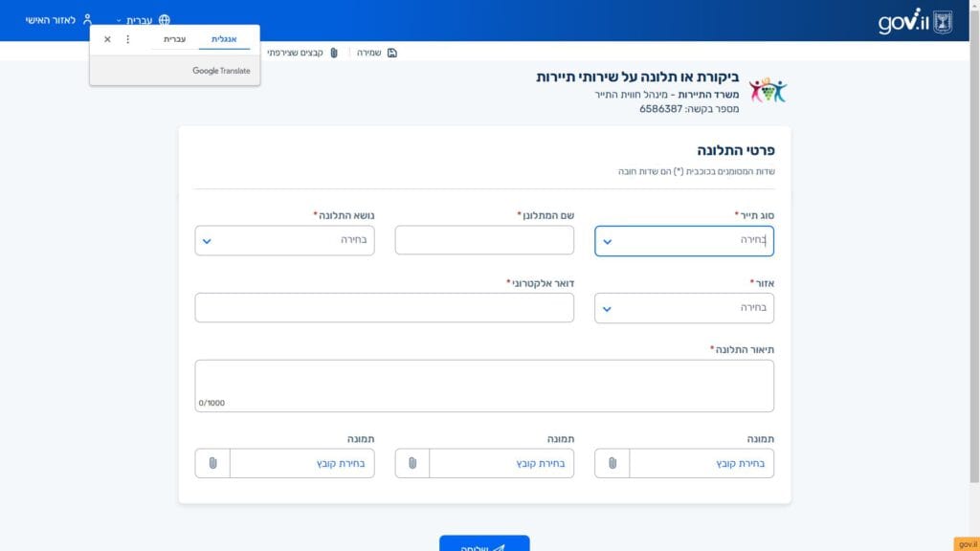Image resolution: width=980 pixels, height=551 pixels.
Task: Click the complainant name (שם המתלונן) field
Action: (x=484, y=240)
